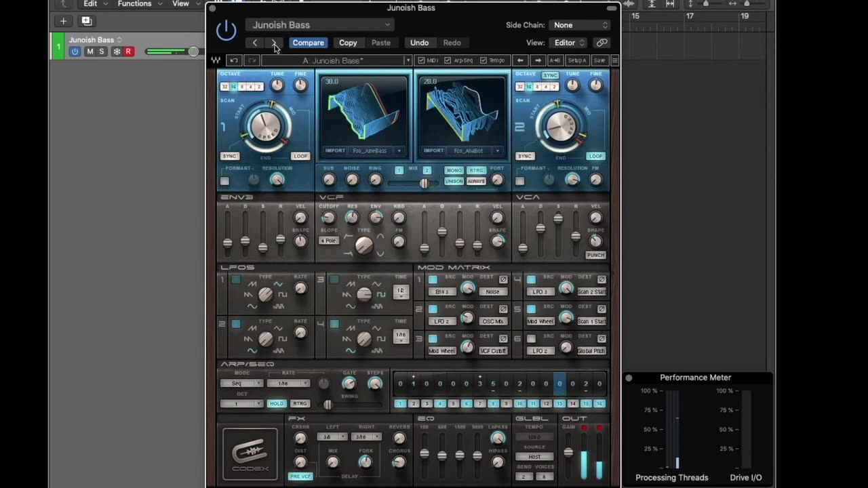
Task: Bypass mod matrix slot 2
Action: coord(503,309)
